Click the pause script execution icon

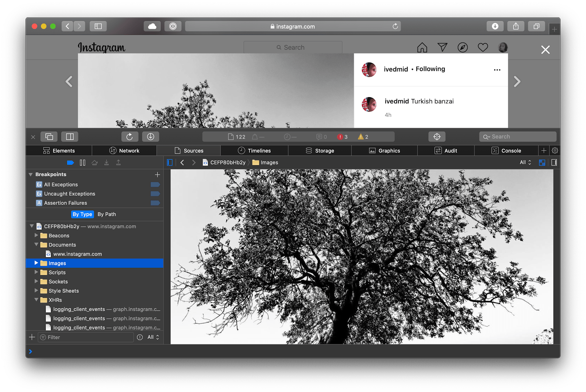click(x=82, y=162)
